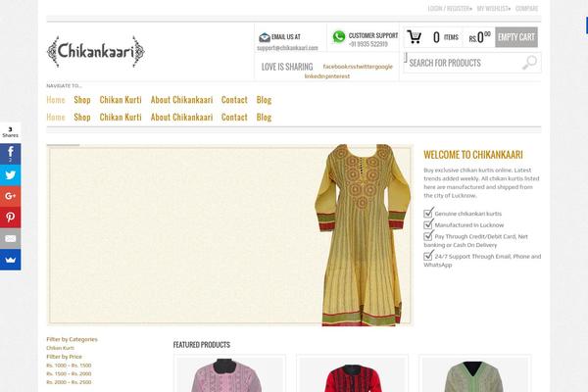This screenshot has height=392, width=588.
Task: Open Blog in the lower nav row
Action: pyautogui.click(x=264, y=117)
